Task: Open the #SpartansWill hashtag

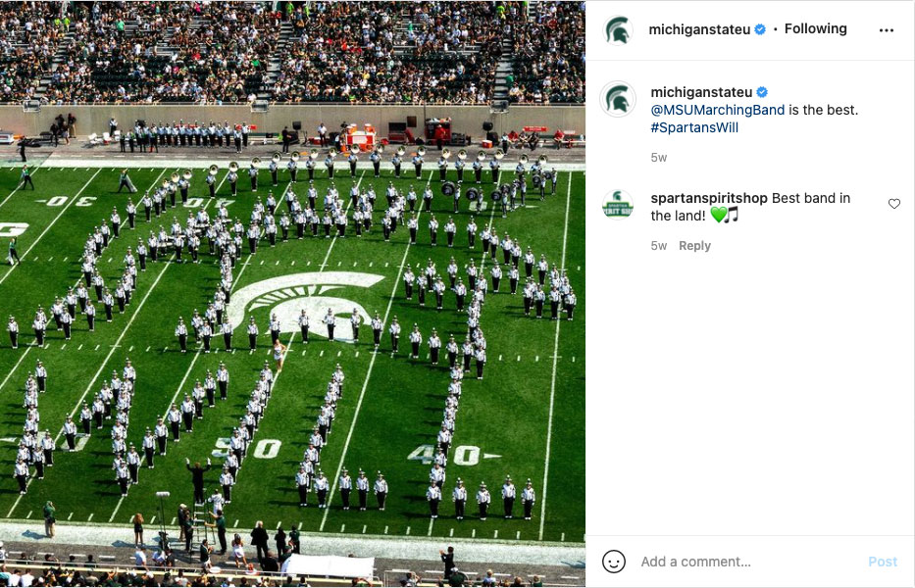Action: coord(694,127)
